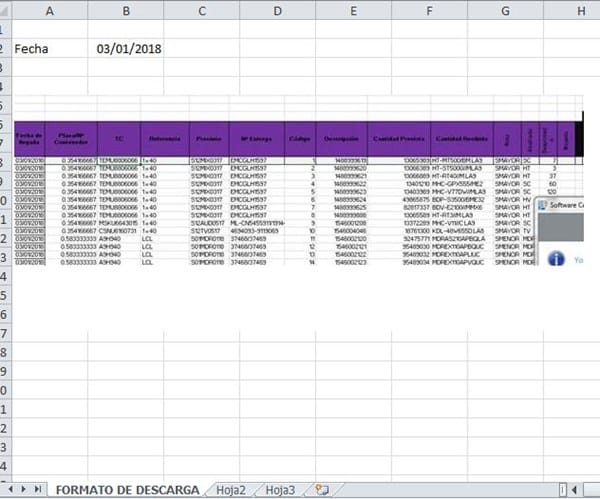Click the embedded purple table picture

click(x=298, y=180)
